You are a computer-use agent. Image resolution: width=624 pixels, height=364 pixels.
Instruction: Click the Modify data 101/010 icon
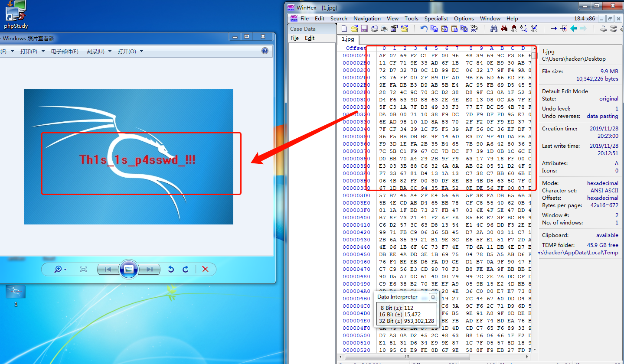[x=474, y=29]
